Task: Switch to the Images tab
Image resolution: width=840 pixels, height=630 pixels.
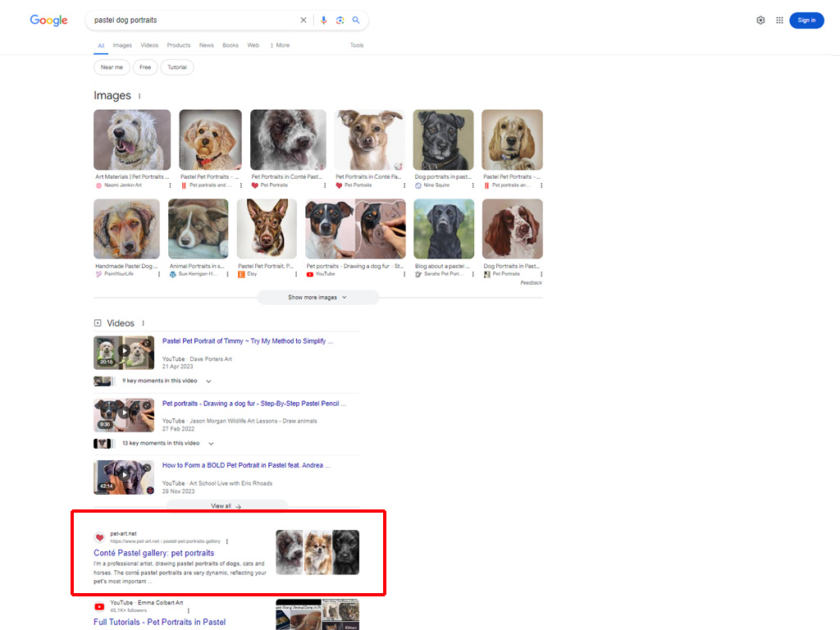Action: [122, 45]
